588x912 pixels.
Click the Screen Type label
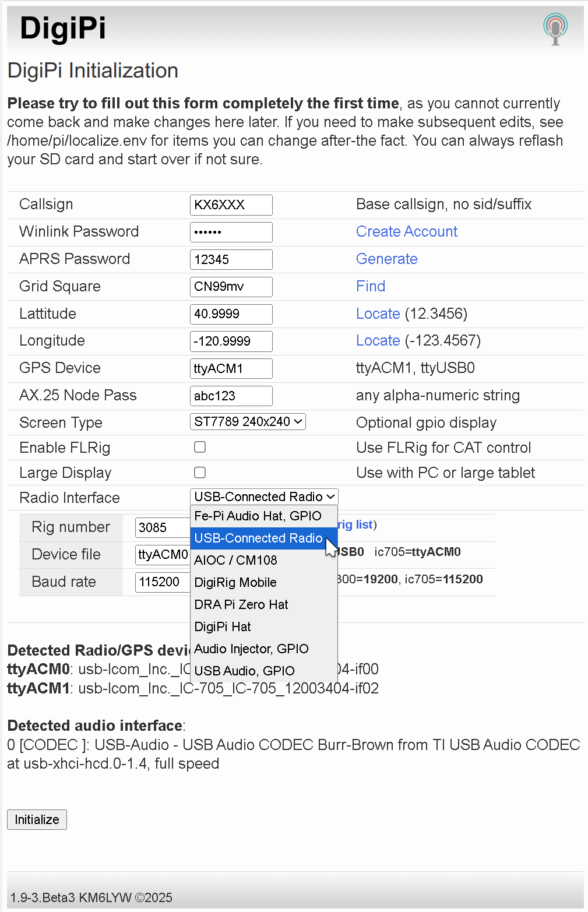[x=61, y=422]
